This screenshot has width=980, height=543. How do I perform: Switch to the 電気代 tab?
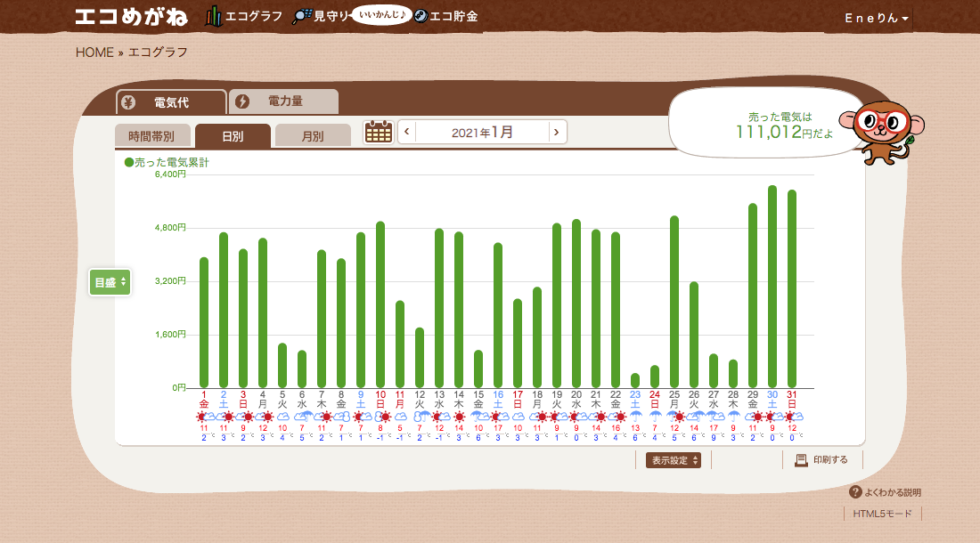(171, 102)
